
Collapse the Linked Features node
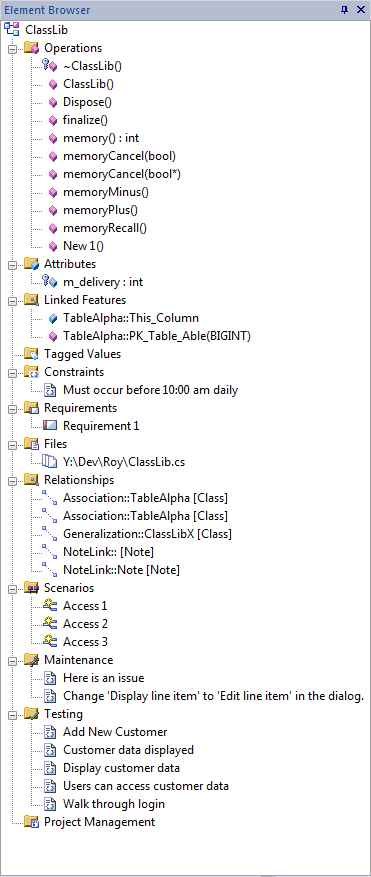pos(12,300)
